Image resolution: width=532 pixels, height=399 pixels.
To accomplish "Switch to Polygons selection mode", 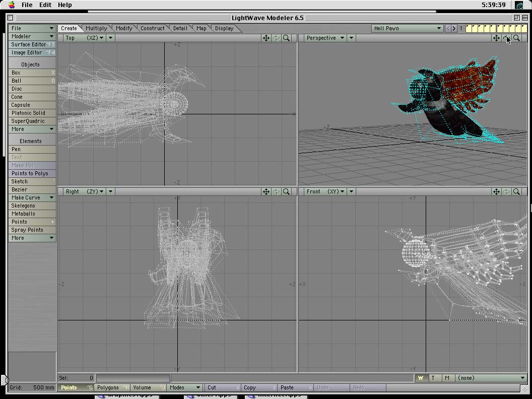I will point(108,387).
